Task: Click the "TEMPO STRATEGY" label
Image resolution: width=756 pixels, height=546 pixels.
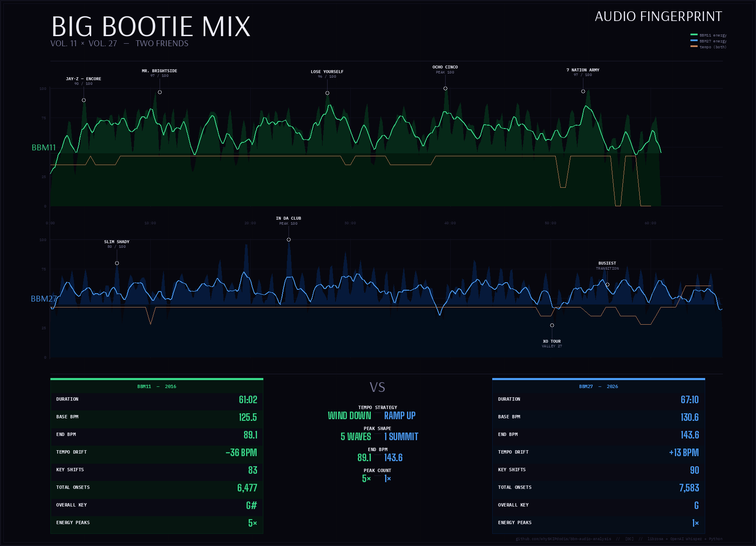Action: click(378, 407)
